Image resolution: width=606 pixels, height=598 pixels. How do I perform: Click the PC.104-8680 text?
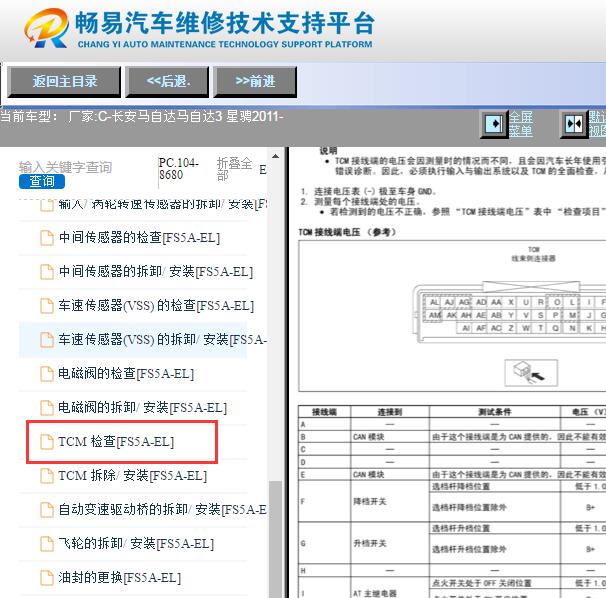coord(178,169)
